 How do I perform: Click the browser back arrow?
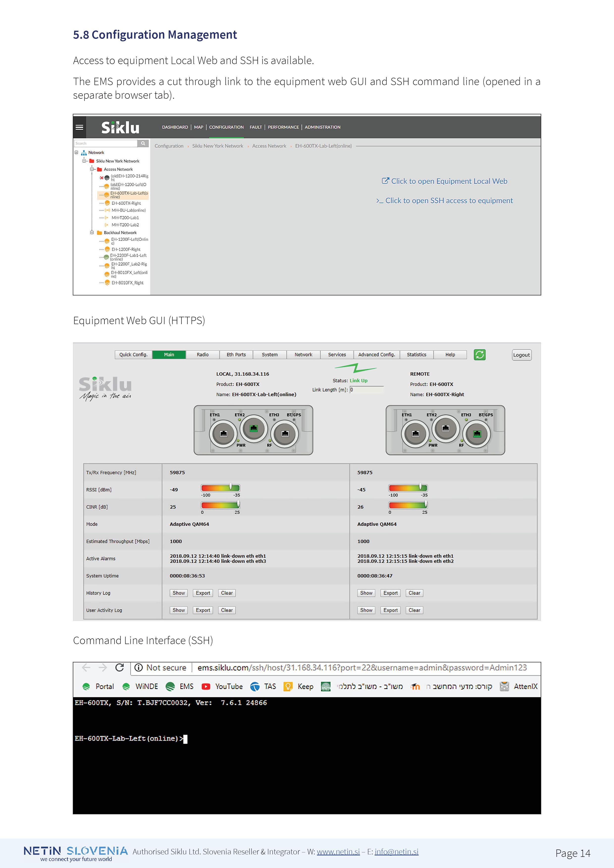[86, 668]
